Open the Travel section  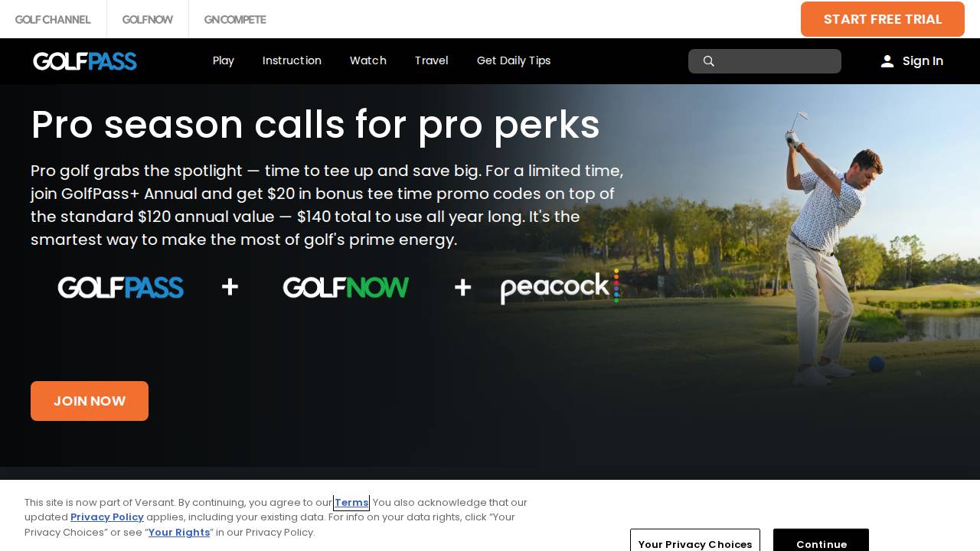pos(431,61)
